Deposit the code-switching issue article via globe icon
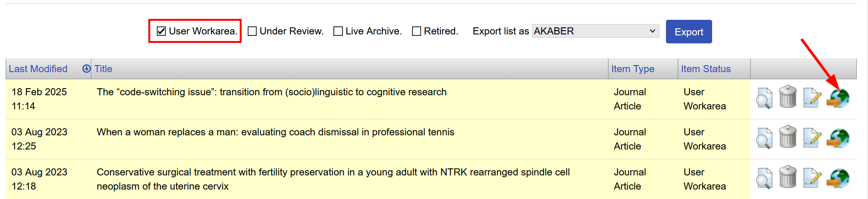 coord(838,98)
